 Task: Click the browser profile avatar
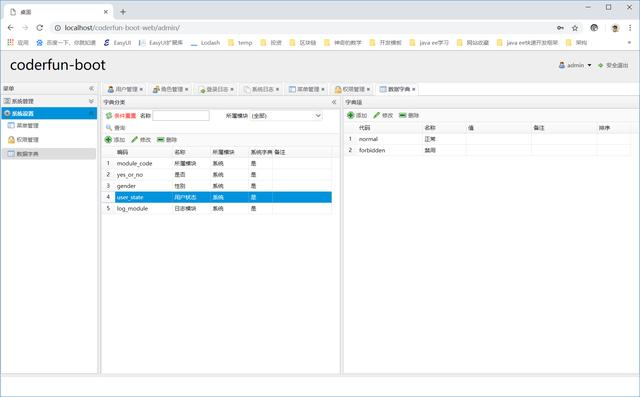(615, 28)
